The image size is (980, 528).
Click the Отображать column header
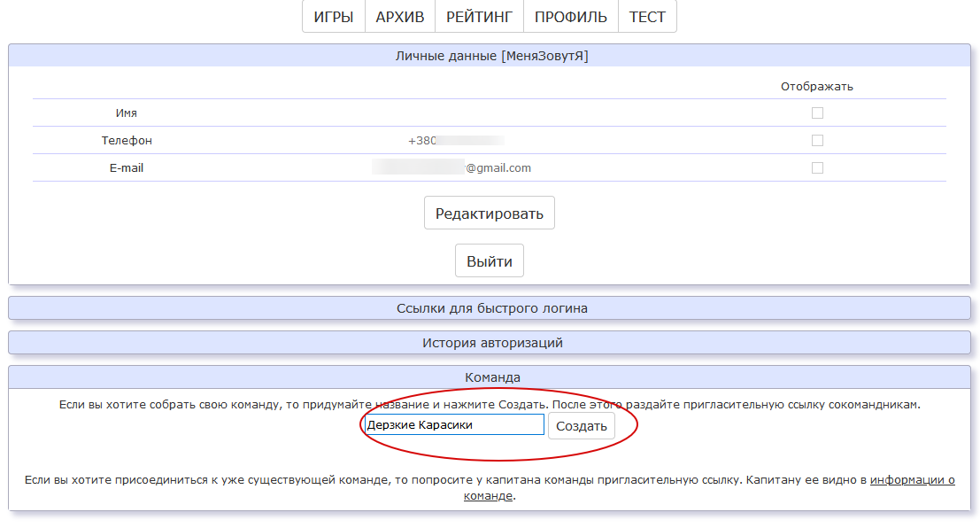pyautogui.click(x=816, y=87)
